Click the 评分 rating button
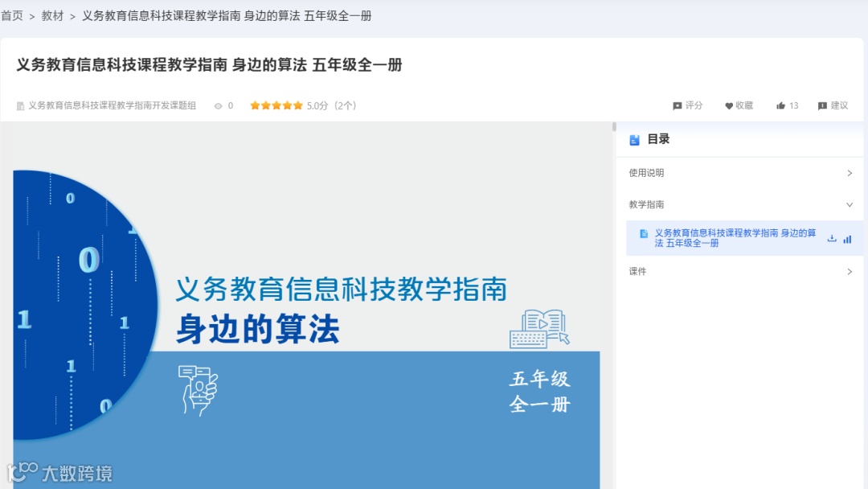Image resolution: width=868 pixels, height=489 pixels. [x=687, y=105]
